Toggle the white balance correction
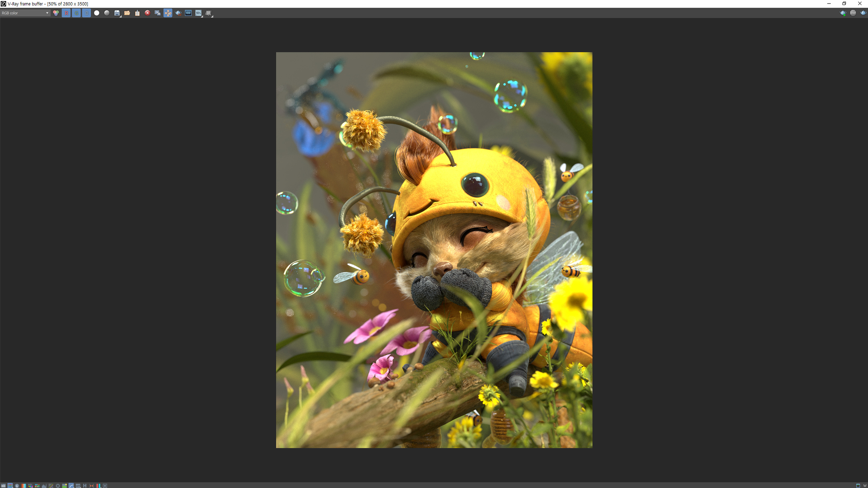Screen dimensions: 868x488 (24, 485)
